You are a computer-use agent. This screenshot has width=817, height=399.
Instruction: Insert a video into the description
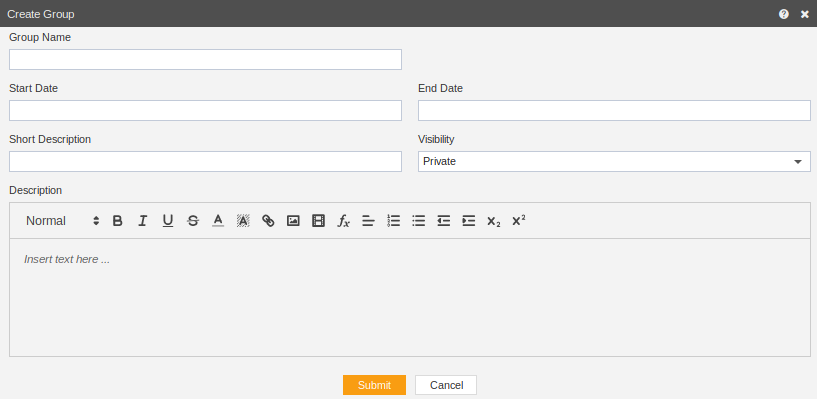tap(318, 221)
